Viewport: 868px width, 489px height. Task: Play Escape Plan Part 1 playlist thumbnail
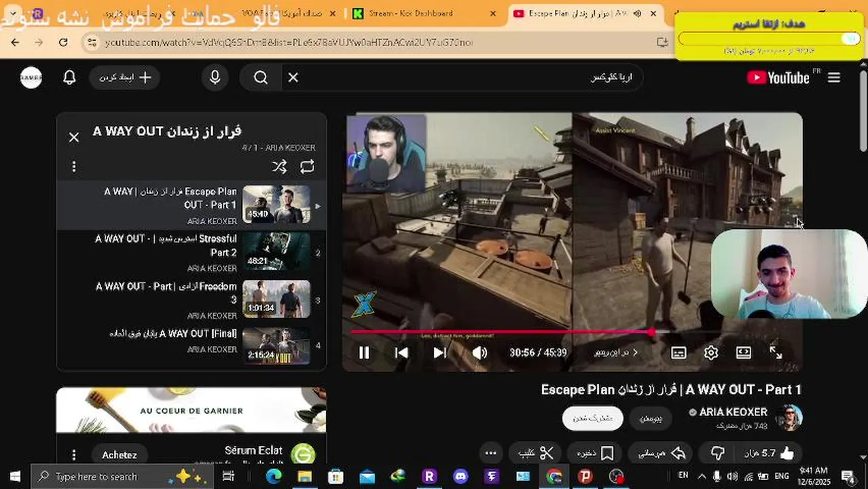276,204
